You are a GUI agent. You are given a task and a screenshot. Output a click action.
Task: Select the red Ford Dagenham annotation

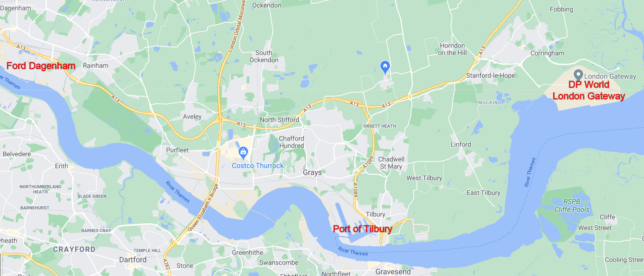pos(41,66)
